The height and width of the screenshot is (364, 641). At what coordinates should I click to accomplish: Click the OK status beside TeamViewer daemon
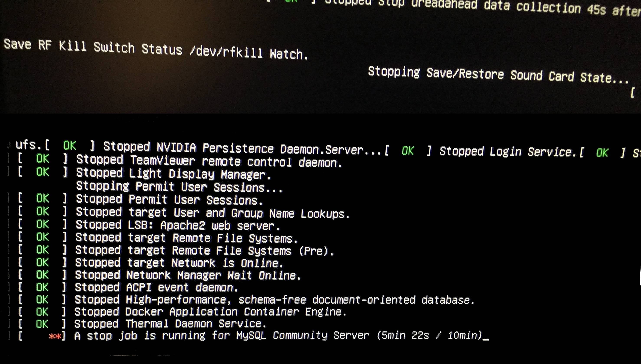43,159
